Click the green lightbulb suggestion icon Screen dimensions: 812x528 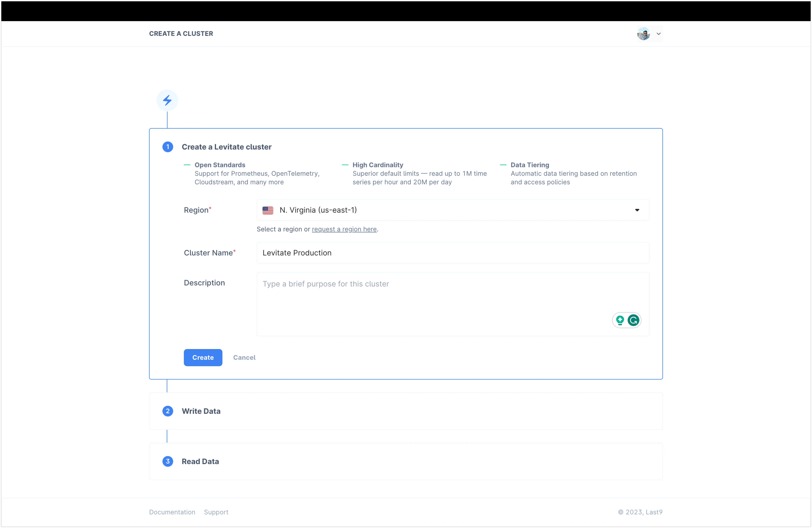pyautogui.click(x=620, y=320)
